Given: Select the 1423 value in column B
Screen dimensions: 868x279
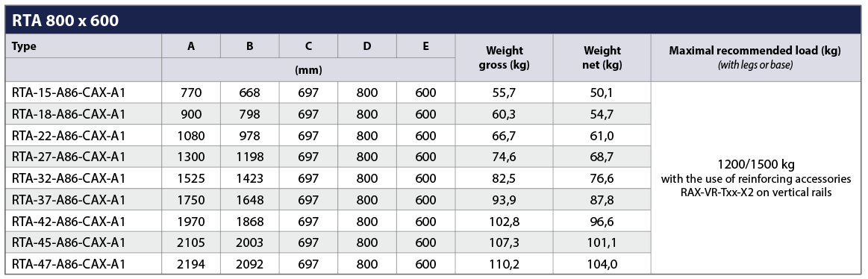Looking at the screenshot, I should [250, 179].
